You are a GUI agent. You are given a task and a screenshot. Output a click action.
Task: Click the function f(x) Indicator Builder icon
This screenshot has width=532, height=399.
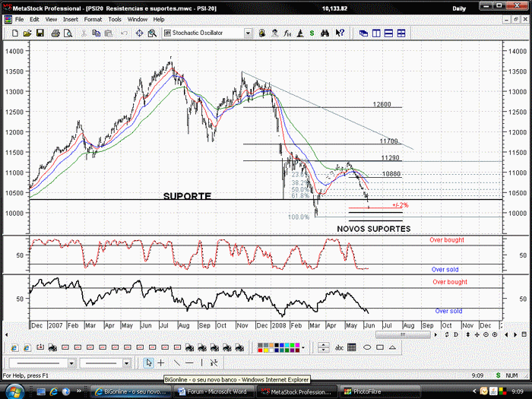(x=287, y=33)
